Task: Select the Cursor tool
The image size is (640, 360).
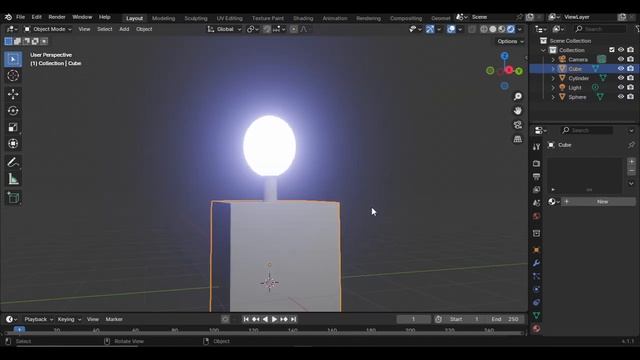Action: coord(13,76)
